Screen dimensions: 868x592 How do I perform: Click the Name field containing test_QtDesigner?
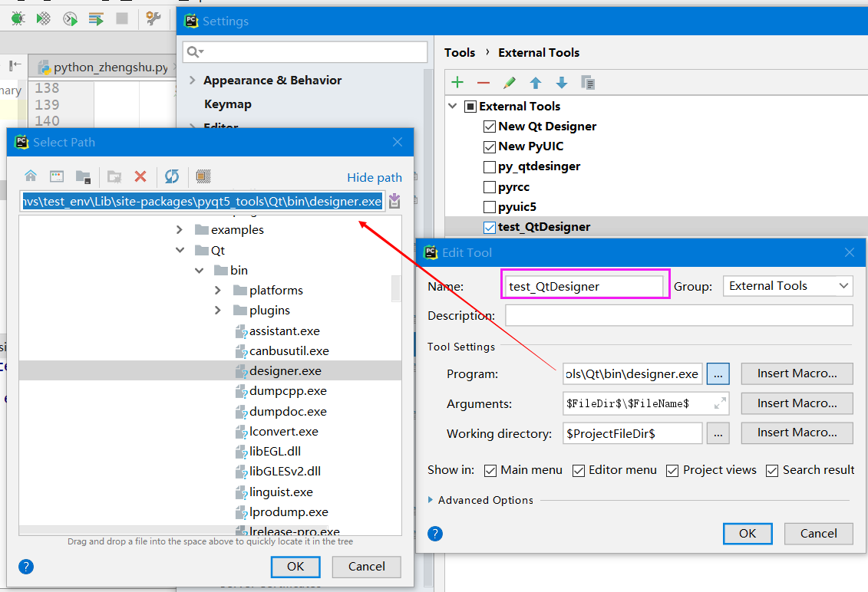coord(585,286)
